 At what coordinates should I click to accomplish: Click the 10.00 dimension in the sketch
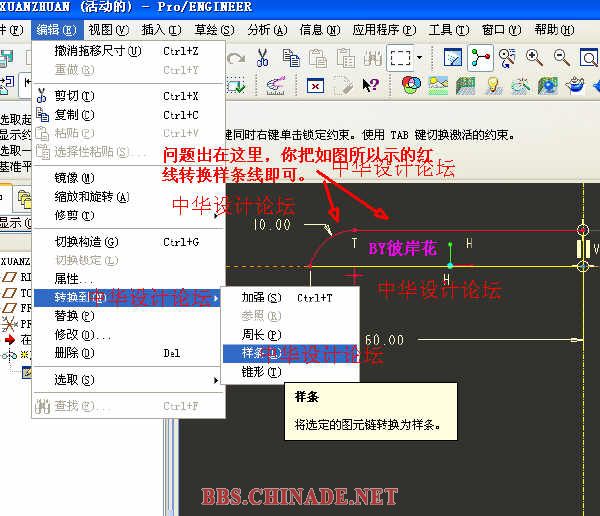[x=272, y=225]
